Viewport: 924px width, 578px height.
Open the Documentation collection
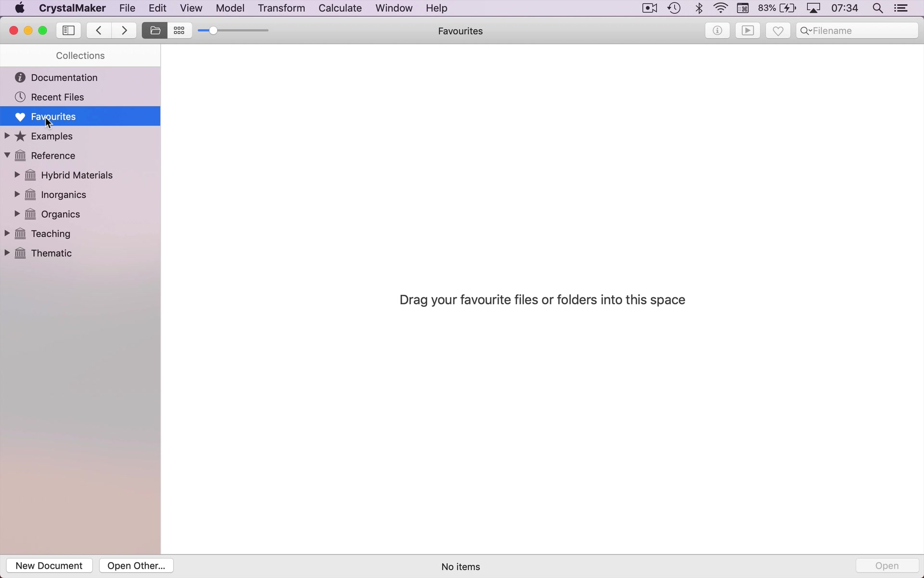point(64,78)
